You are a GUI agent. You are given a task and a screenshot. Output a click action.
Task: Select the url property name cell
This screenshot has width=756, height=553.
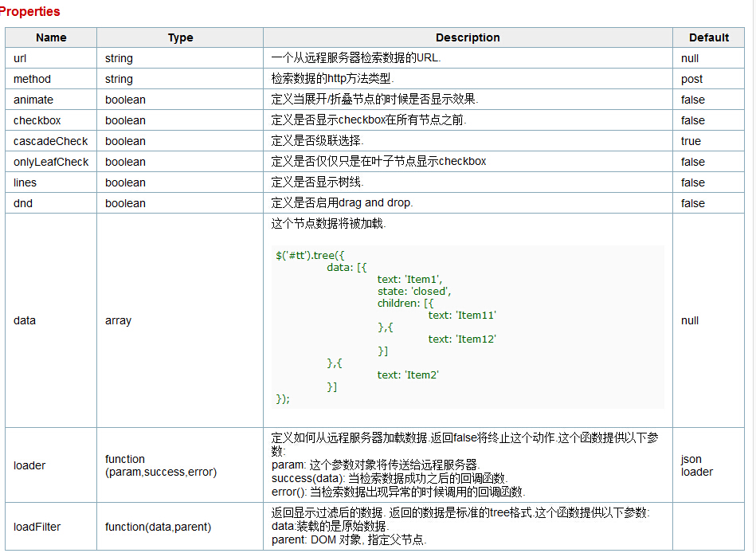[51, 58]
